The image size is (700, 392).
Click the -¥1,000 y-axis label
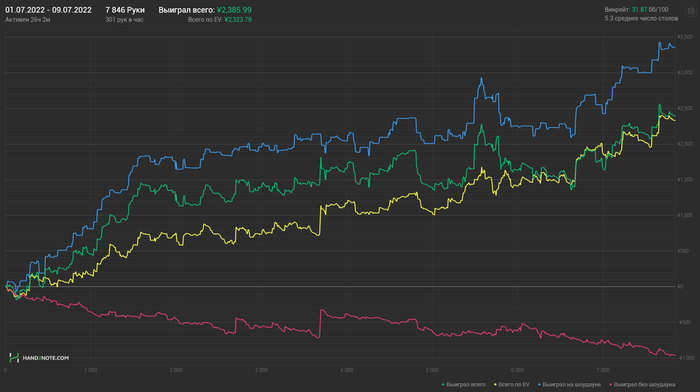pos(685,358)
